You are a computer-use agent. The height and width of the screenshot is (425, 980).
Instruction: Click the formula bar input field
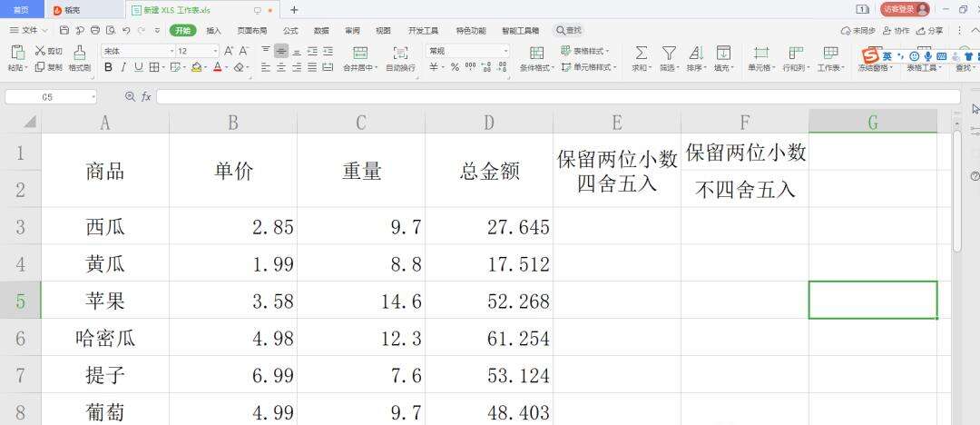[558, 97]
